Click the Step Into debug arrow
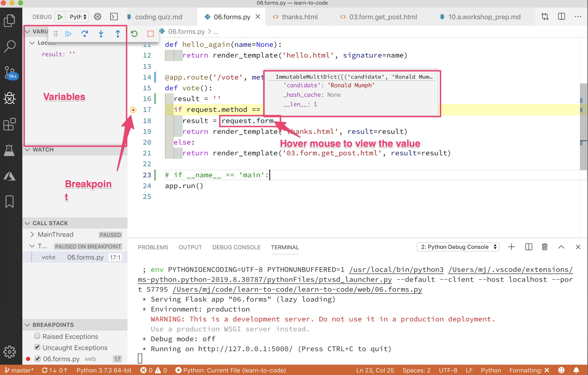The width and height of the screenshot is (588, 375). (101, 34)
